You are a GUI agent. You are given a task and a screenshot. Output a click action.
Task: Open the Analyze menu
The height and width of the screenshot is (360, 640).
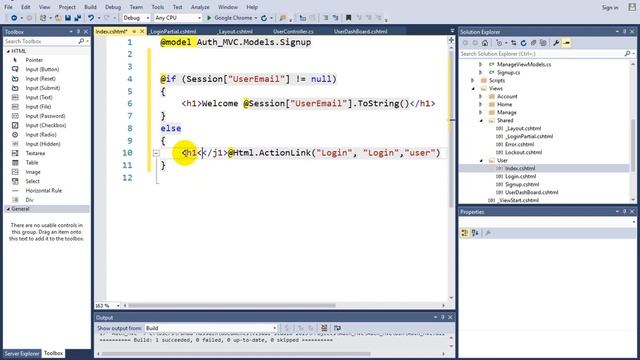[x=200, y=7]
